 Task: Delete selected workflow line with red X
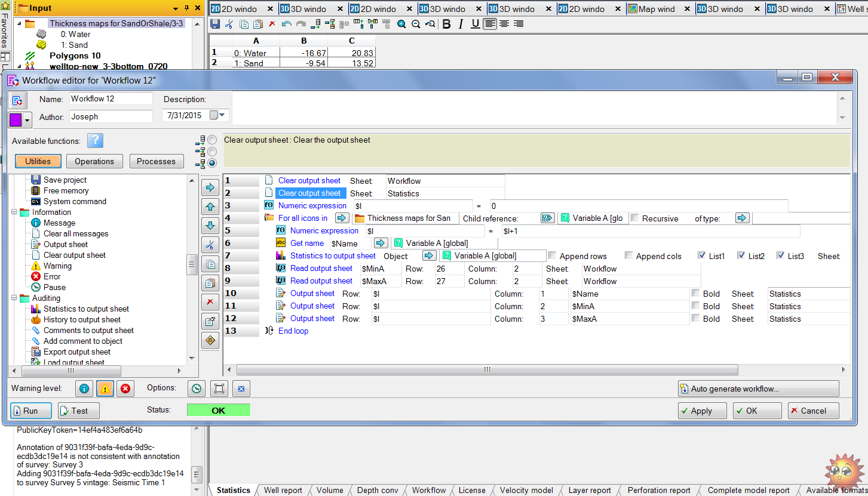210,302
